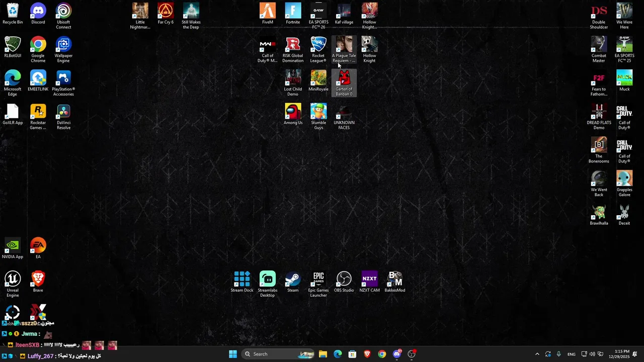Click the taskbar Search box

coord(279,354)
